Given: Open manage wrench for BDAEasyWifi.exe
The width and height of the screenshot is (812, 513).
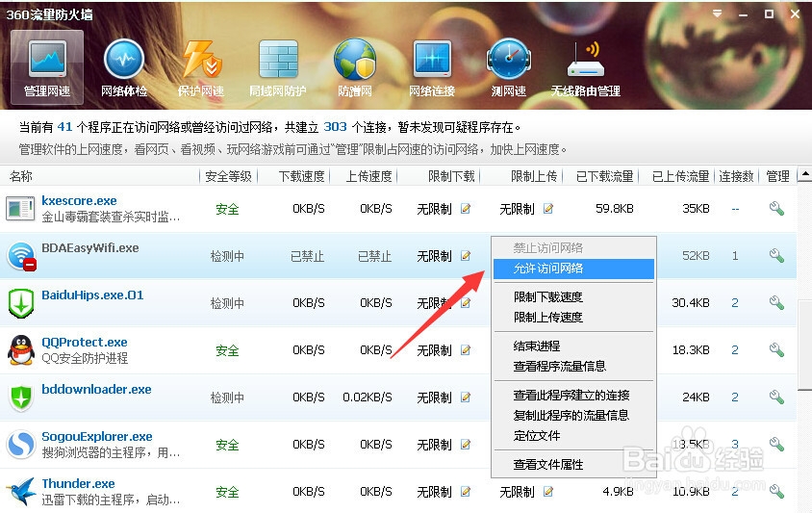Looking at the screenshot, I should 776,255.
